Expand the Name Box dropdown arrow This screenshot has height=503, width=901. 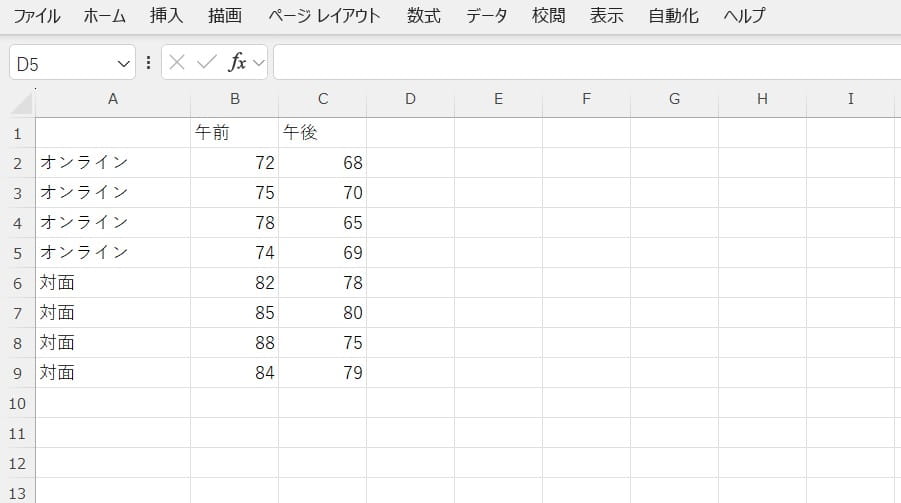pos(124,64)
